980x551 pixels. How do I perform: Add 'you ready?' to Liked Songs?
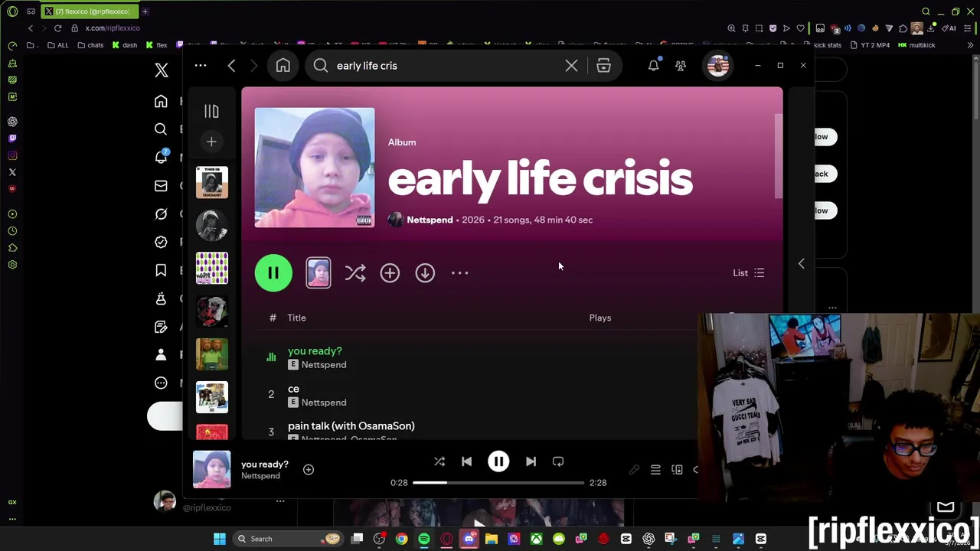[309, 470]
